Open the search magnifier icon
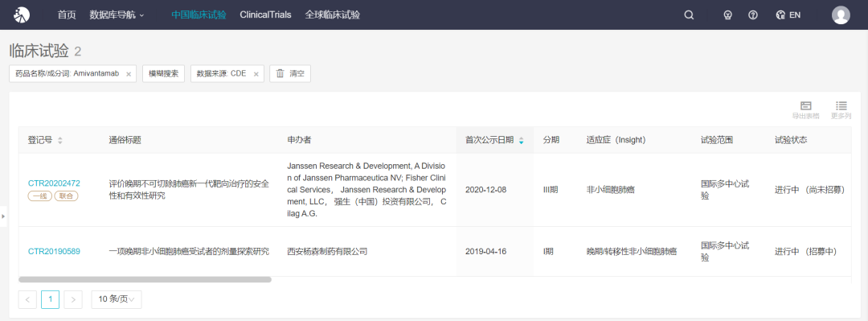This screenshot has height=321, width=868. tap(689, 15)
